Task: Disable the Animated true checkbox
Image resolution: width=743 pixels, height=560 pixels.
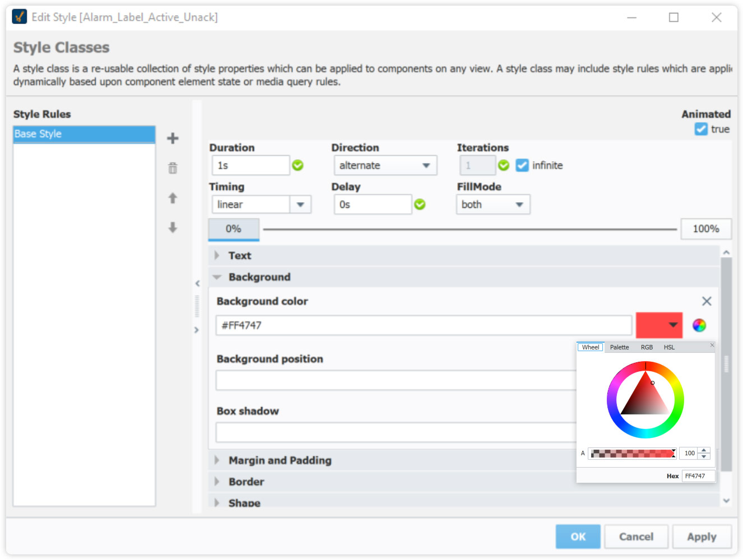Action: coord(701,129)
